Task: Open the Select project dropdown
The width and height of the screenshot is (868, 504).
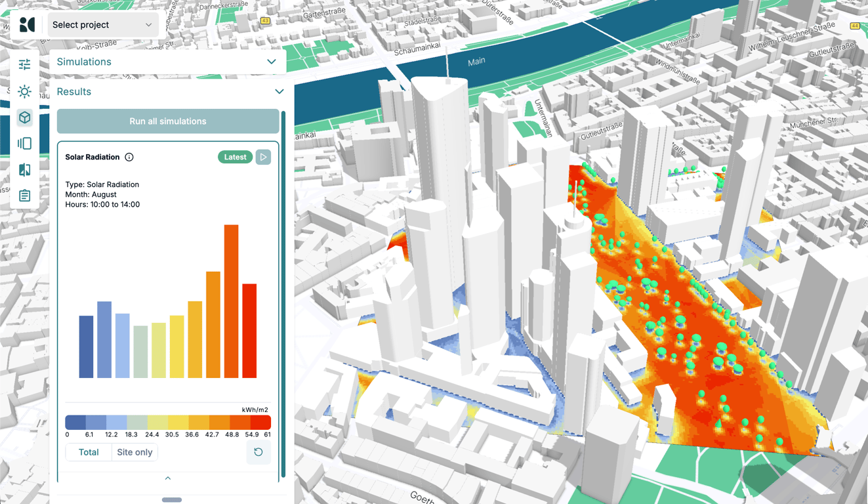Action: coord(102,25)
